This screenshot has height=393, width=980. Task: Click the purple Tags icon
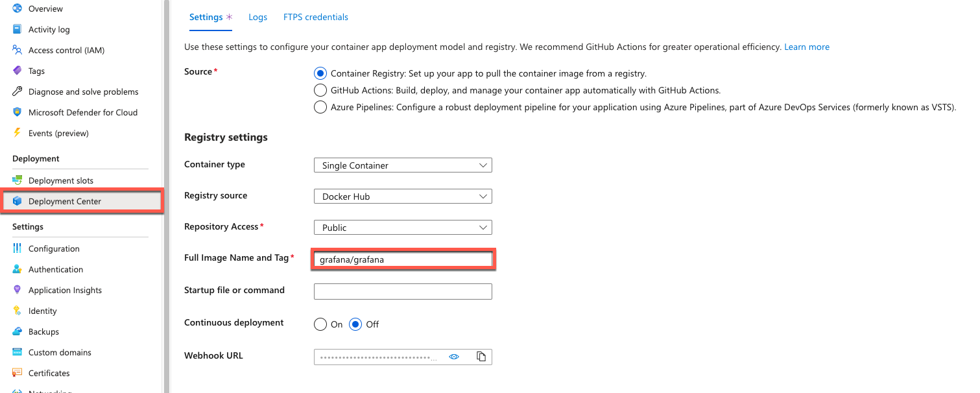coord(18,71)
